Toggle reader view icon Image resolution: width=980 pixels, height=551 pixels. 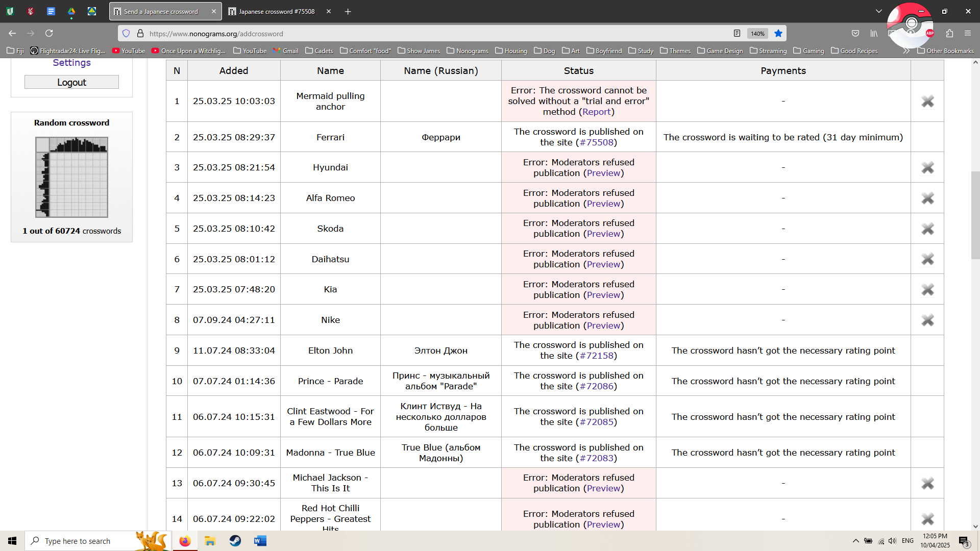pyautogui.click(x=737, y=33)
